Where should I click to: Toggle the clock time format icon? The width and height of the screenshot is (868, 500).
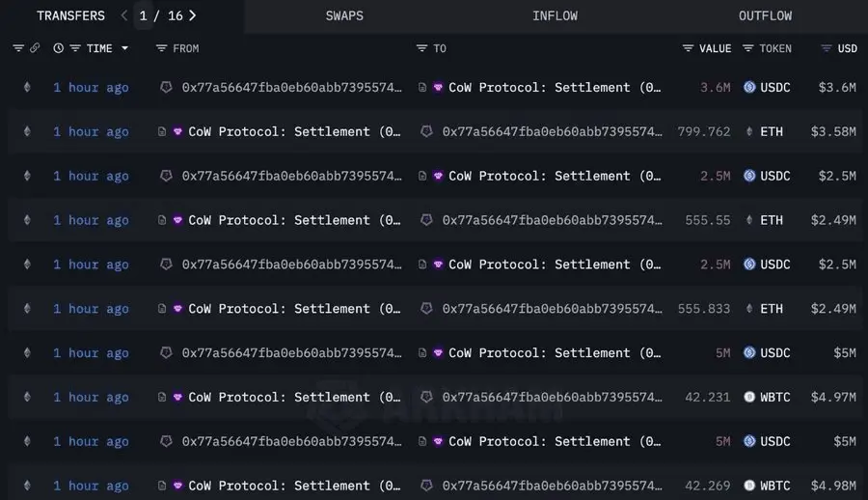coord(58,48)
